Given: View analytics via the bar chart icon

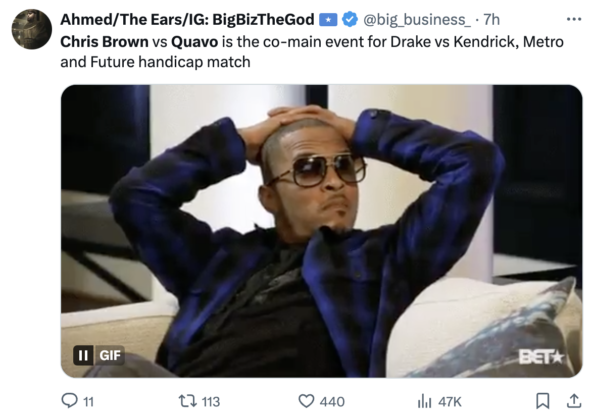Looking at the screenshot, I should [x=425, y=401].
